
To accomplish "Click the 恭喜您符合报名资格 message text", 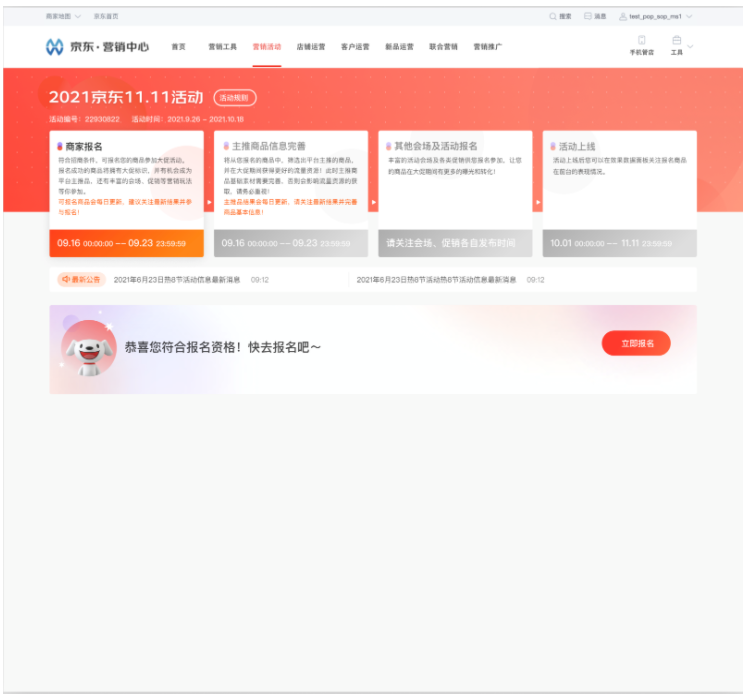I will point(223,347).
